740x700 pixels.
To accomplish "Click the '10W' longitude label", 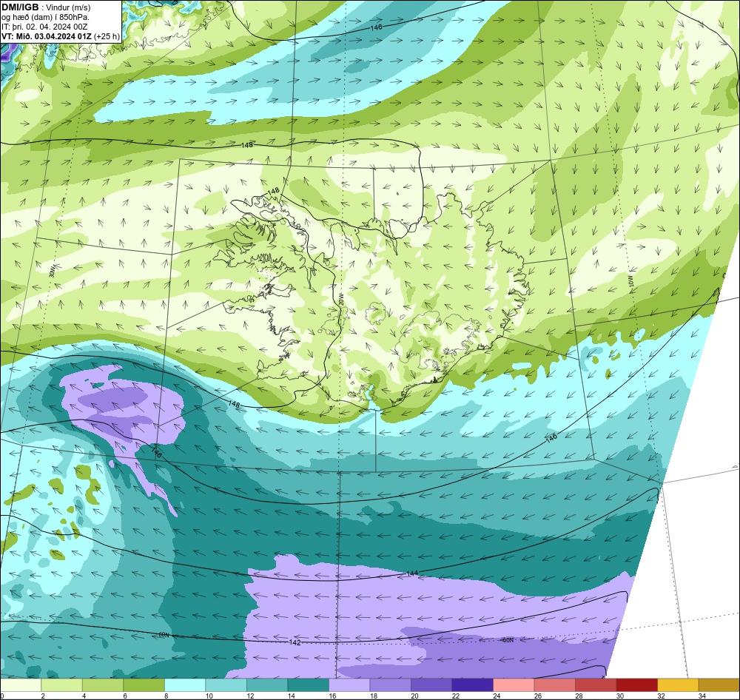I will 630,282.
